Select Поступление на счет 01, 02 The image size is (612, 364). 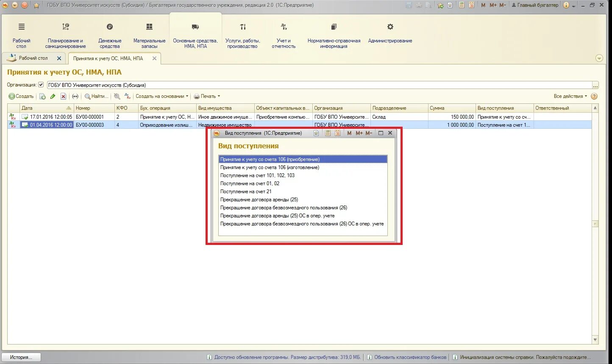point(303,183)
